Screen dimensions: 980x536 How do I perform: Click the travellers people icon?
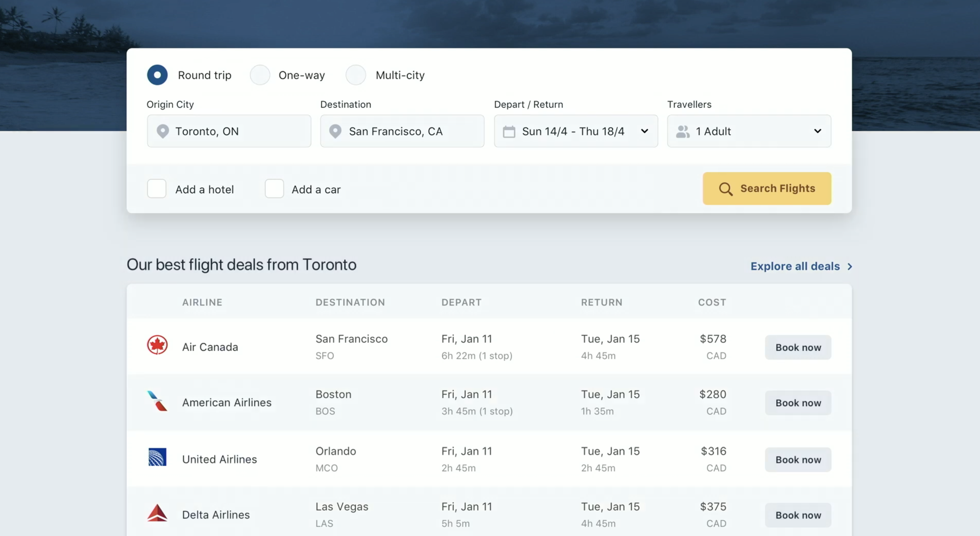(x=683, y=132)
